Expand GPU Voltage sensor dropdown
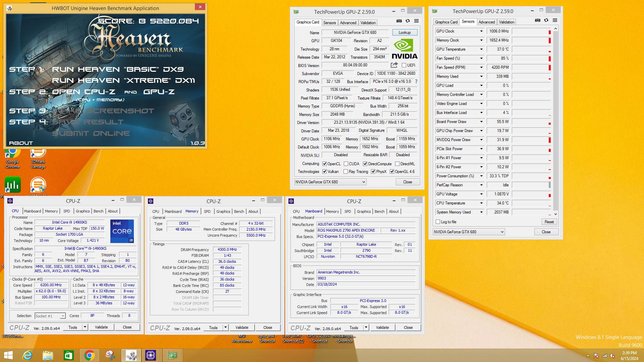 click(481, 194)
